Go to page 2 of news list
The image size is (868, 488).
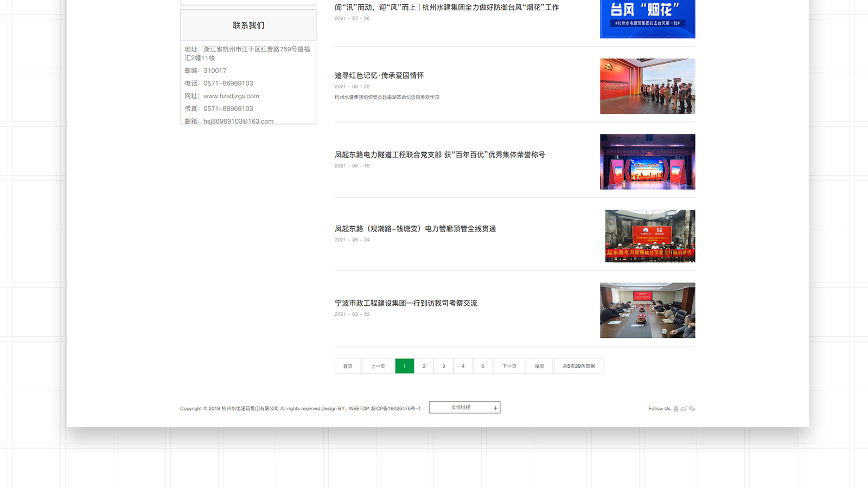(x=424, y=366)
